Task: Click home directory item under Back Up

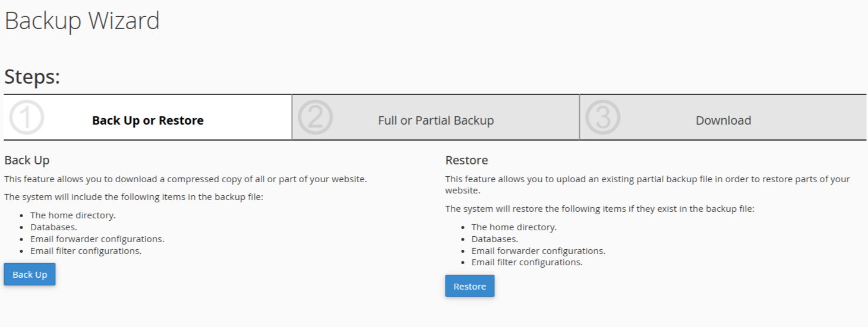Action: pyautogui.click(x=73, y=215)
